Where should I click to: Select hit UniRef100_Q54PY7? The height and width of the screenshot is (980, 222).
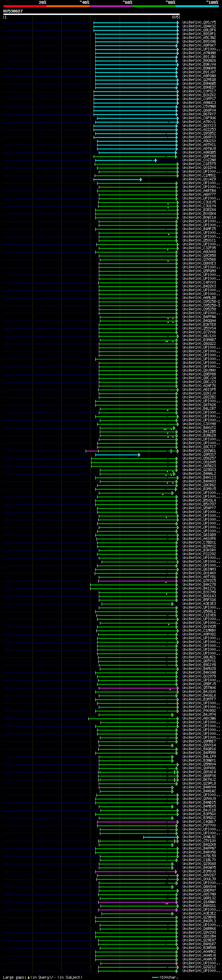(199, 508)
